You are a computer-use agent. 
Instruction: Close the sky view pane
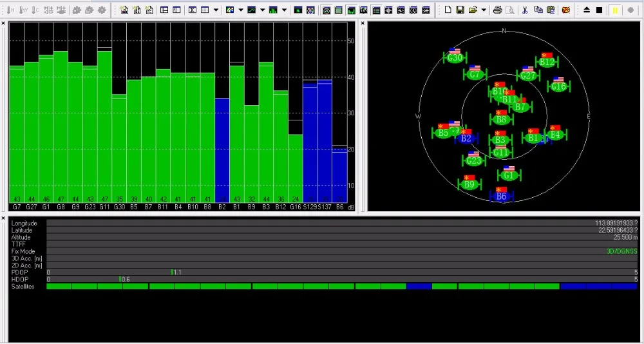(363, 23)
